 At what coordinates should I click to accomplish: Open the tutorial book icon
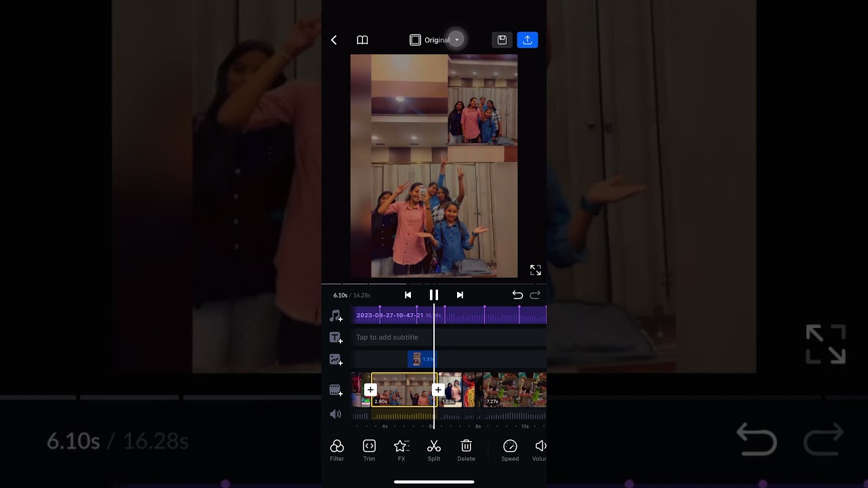pyautogui.click(x=362, y=40)
